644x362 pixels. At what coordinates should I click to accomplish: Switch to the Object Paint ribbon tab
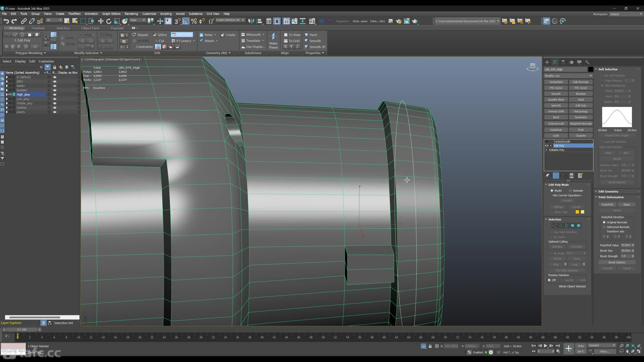[x=90, y=28]
